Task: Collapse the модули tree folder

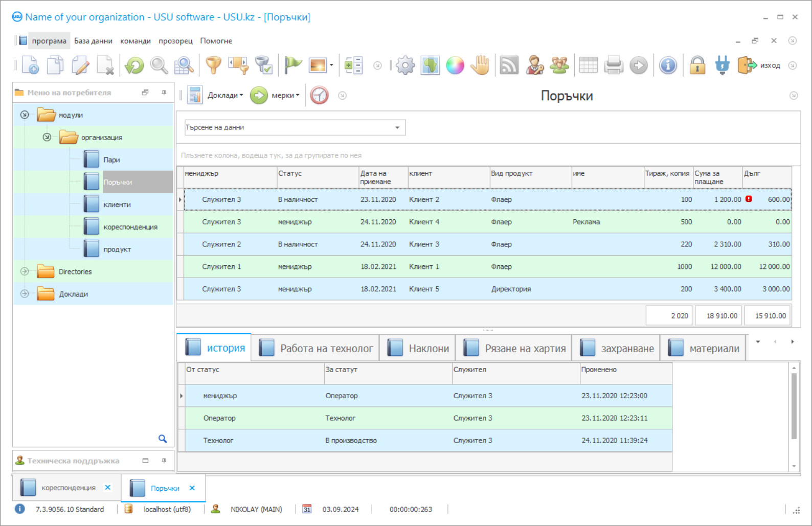Action: pyautogui.click(x=25, y=115)
